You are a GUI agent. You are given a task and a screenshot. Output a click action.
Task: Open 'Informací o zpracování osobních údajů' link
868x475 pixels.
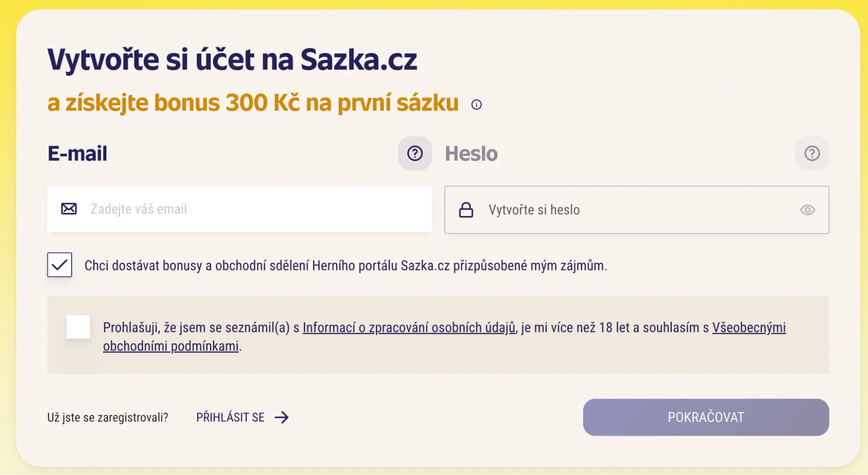coord(409,327)
